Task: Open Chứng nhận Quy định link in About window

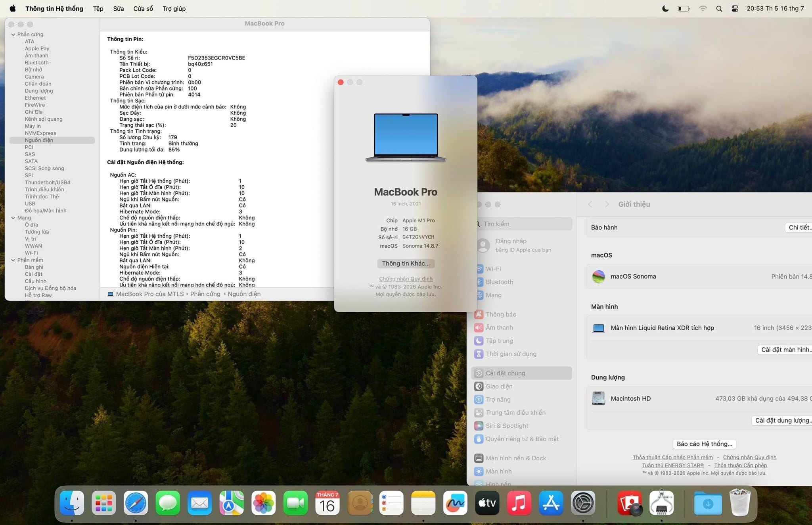Action: (x=406, y=279)
